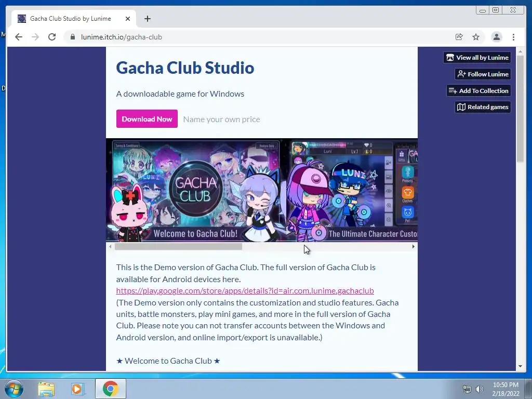Click the Download Now button

pyautogui.click(x=147, y=119)
